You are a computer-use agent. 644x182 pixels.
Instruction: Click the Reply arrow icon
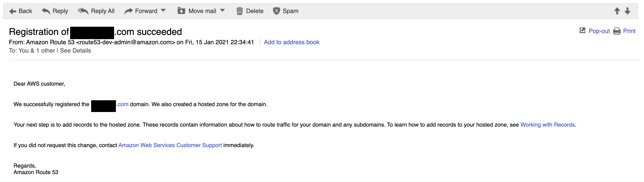point(46,11)
